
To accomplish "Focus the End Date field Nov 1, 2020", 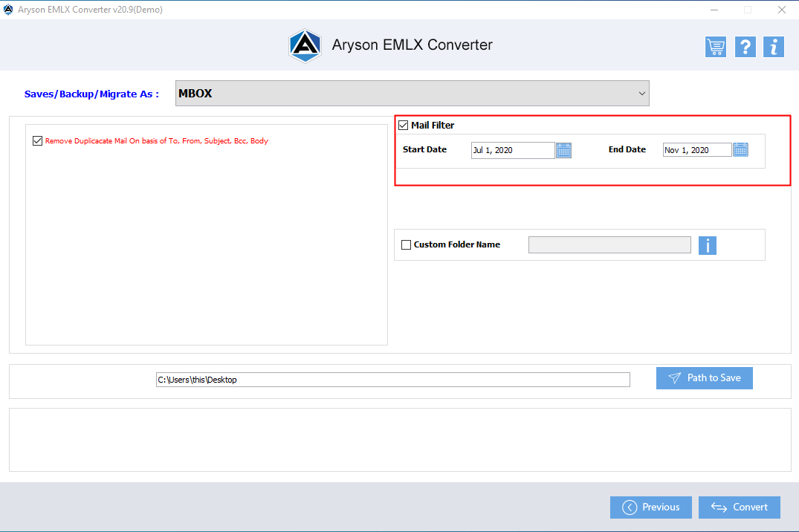I will tap(697, 150).
